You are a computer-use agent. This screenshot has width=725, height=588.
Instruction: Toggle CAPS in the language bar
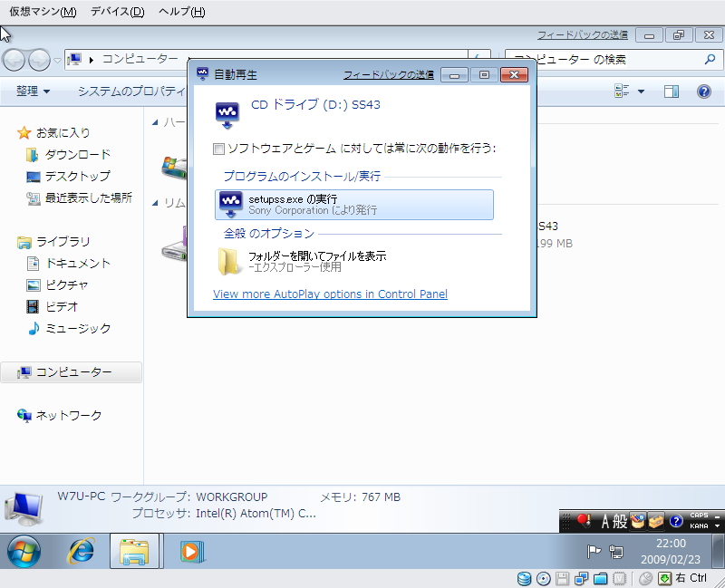coord(699,516)
